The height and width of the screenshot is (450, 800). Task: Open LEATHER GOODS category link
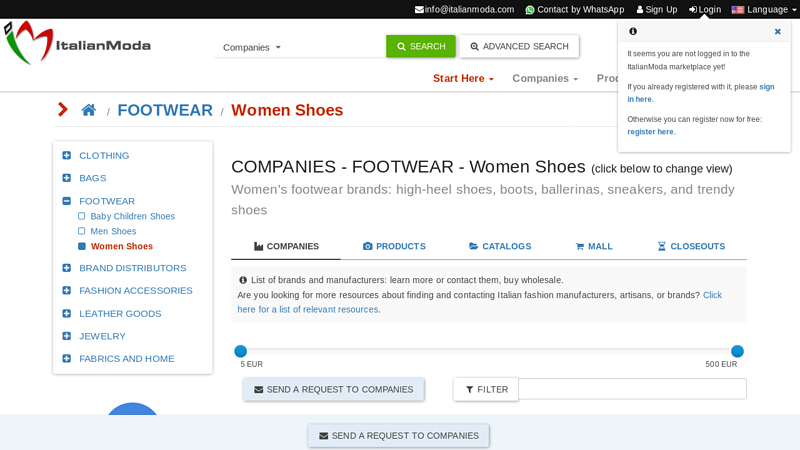120,313
